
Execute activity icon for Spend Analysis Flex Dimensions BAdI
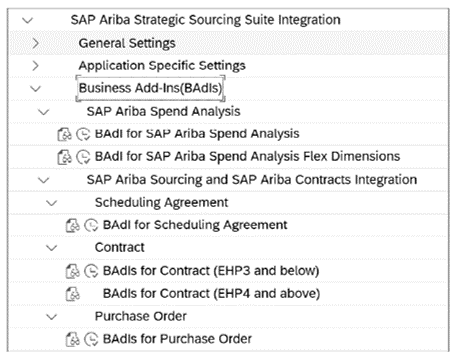(x=83, y=157)
